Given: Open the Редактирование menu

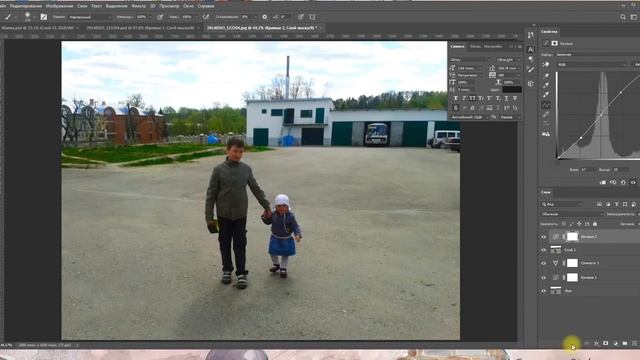Looking at the screenshot, I should click(26, 6).
